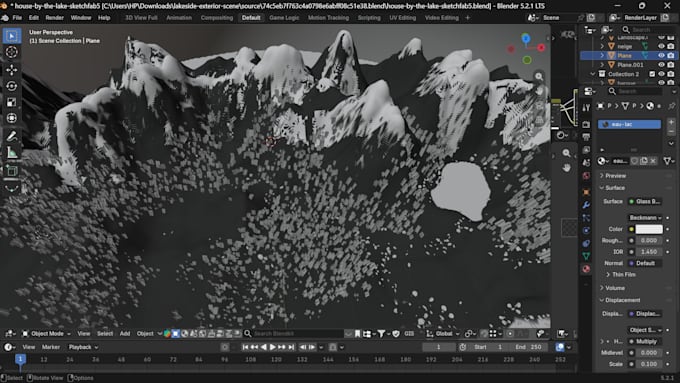Click the white Color swatch
The height and width of the screenshot is (383, 680).
[649, 229]
